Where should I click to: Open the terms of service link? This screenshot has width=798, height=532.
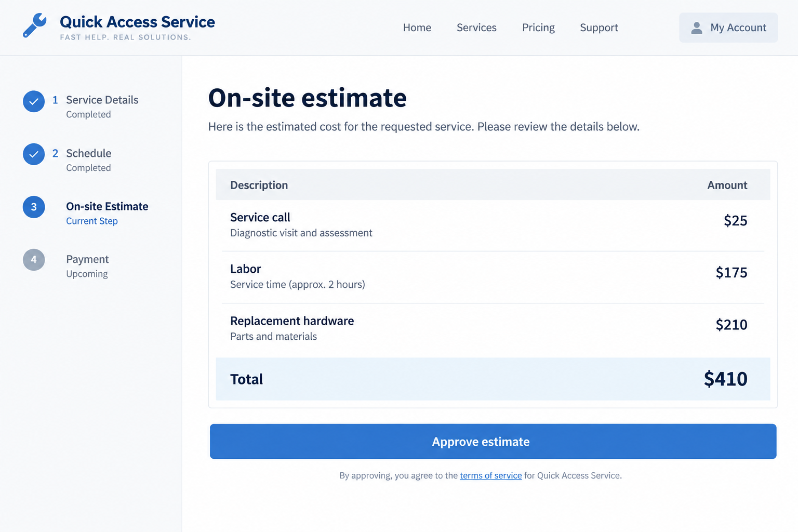click(x=491, y=475)
